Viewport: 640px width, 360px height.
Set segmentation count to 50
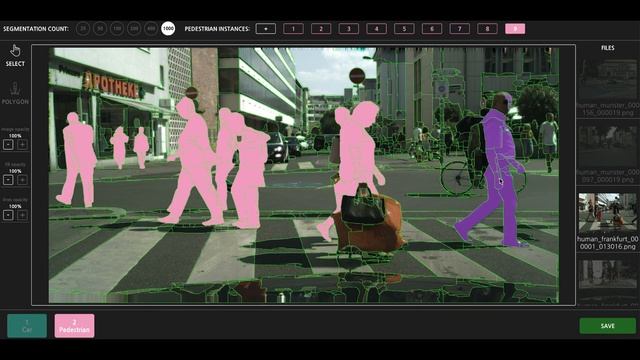pyautogui.click(x=100, y=29)
